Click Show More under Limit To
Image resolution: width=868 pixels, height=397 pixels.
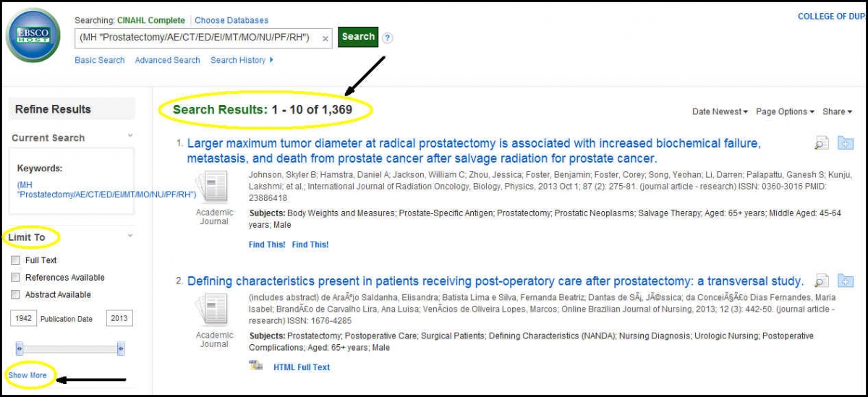[27, 375]
